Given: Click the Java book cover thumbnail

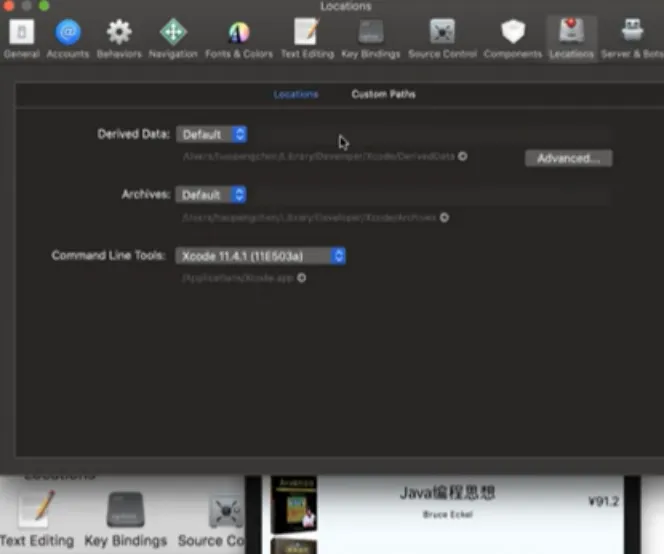Looking at the screenshot, I should 294,504.
